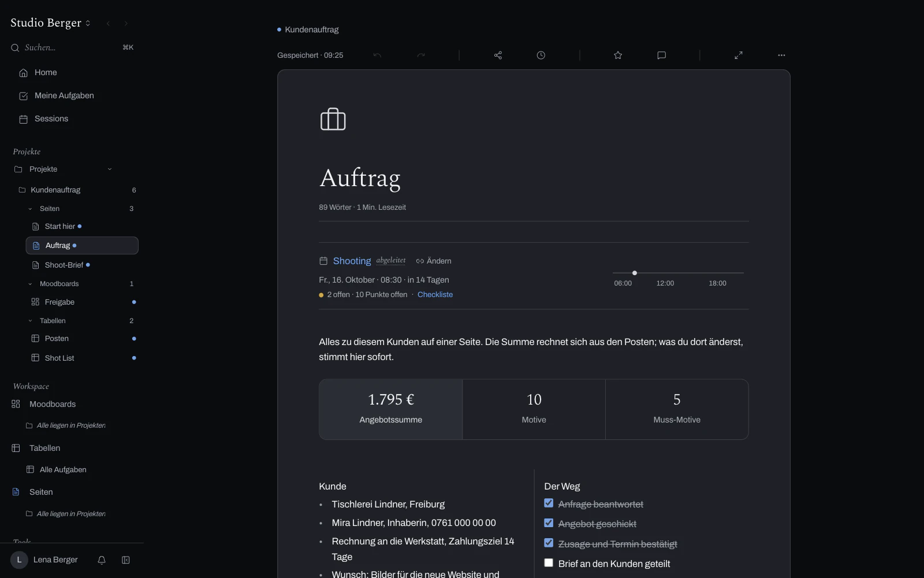The width and height of the screenshot is (924, 578).
Task: Click the redo arrow in the toolbar
Action: tap(421, 55)
